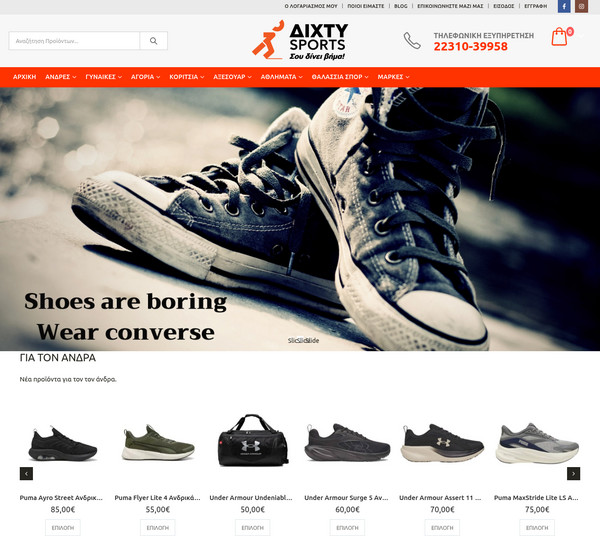
Task: Click Under Armour Surge 5 product title
Action: click(346, 498)
